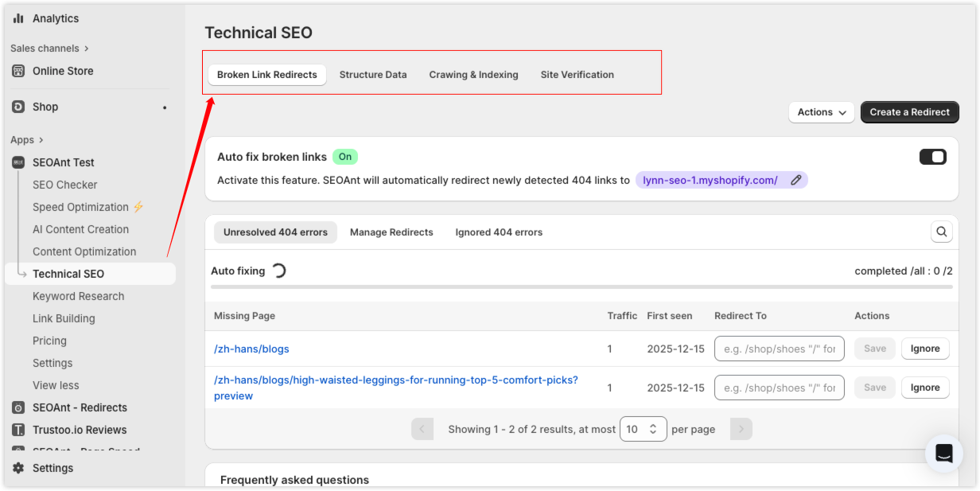Click the Analytics bar chart icon

pyautogui.click(x=18, y=18)
